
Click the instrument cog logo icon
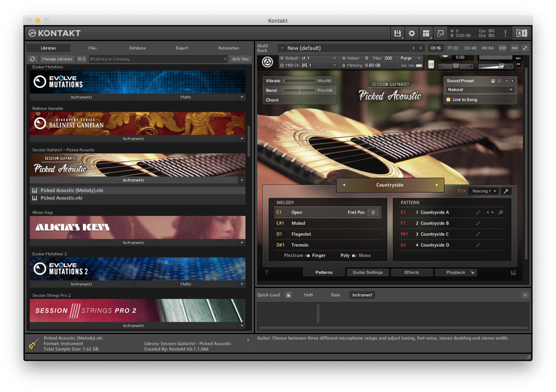(267, 63)
